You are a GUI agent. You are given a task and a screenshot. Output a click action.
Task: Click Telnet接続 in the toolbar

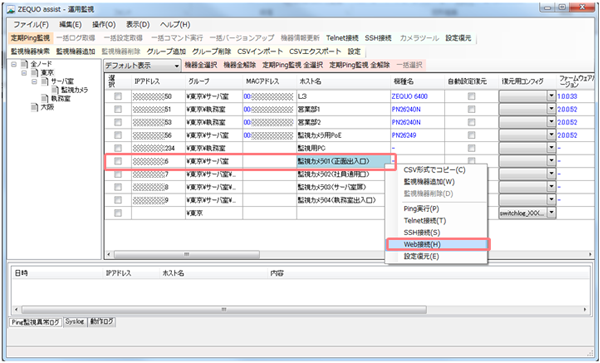point(342,38)
